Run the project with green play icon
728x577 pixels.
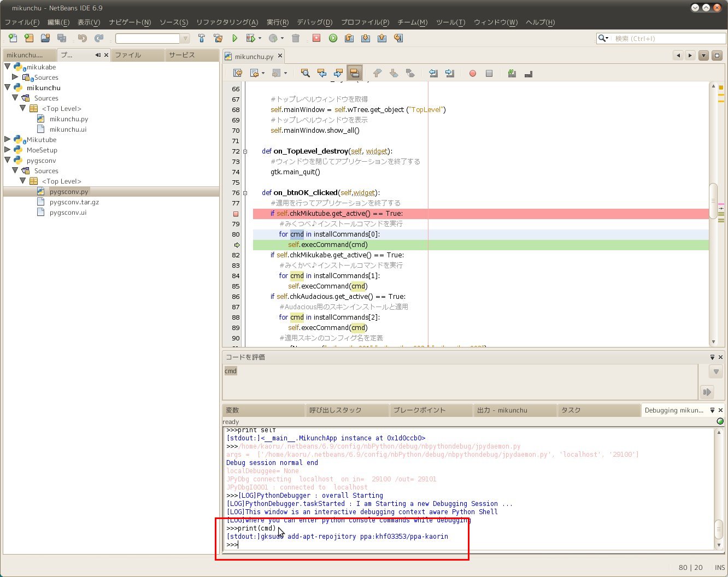[234, 38]
